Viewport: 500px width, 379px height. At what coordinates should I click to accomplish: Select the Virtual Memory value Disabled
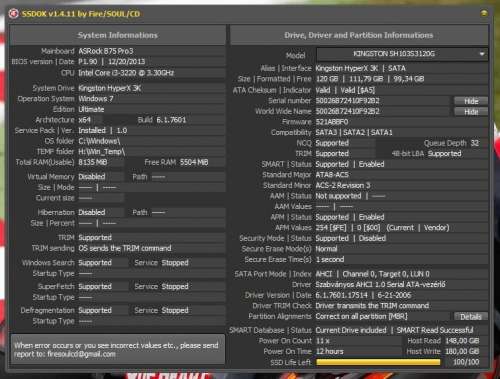pyautogui.click(x=92, y=177)
